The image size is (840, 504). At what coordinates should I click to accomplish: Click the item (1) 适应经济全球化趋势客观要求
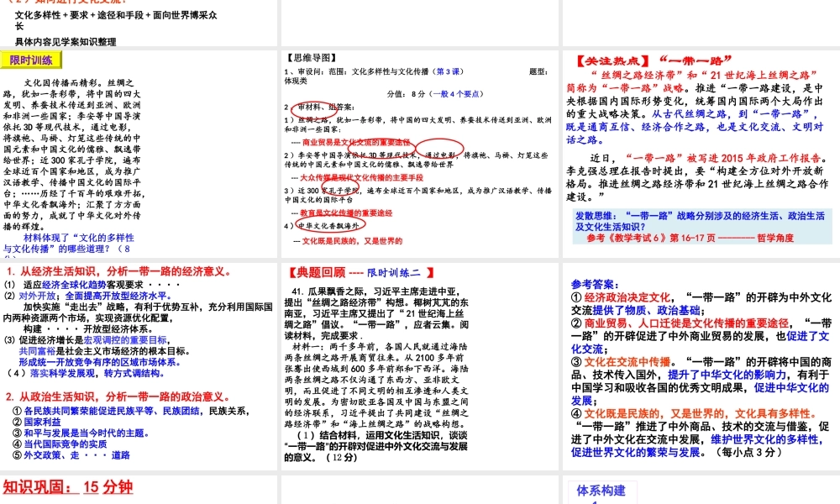[92, 285]
